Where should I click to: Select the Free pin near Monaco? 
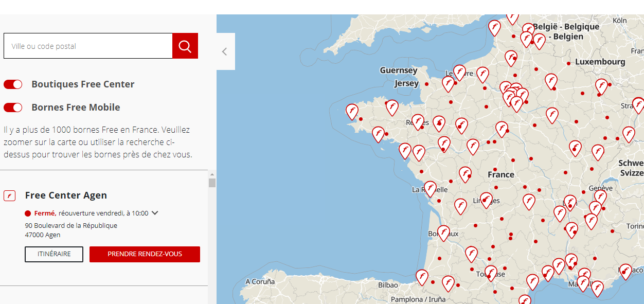(625, 271)
